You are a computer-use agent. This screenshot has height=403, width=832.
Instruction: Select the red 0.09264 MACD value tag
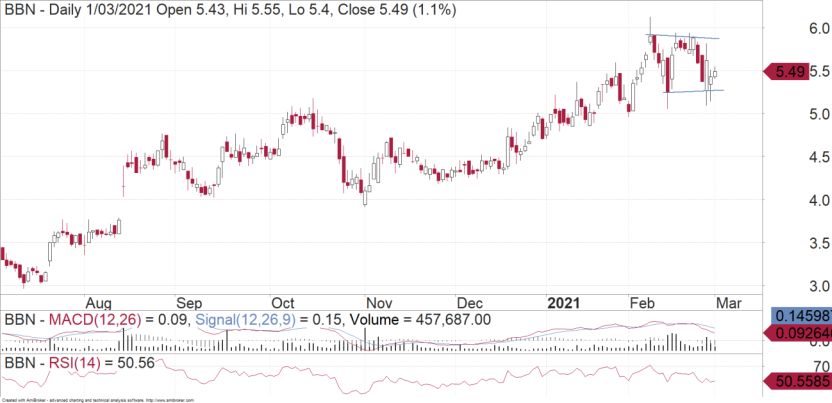coord(797,333)
